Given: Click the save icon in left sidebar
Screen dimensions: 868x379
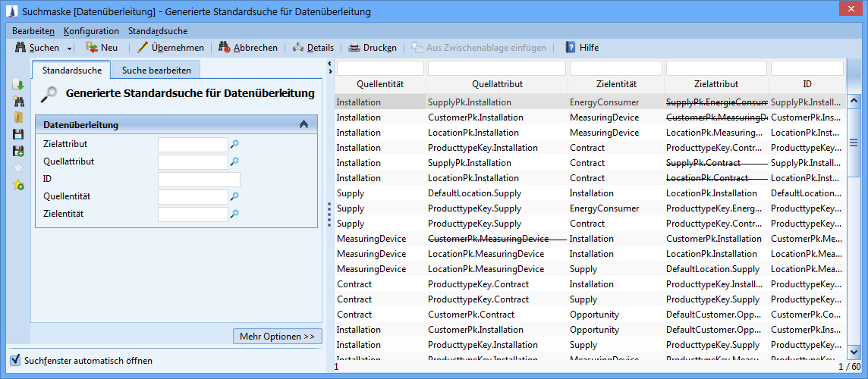Looking at the screenshot, I should [x=19, y=134].
